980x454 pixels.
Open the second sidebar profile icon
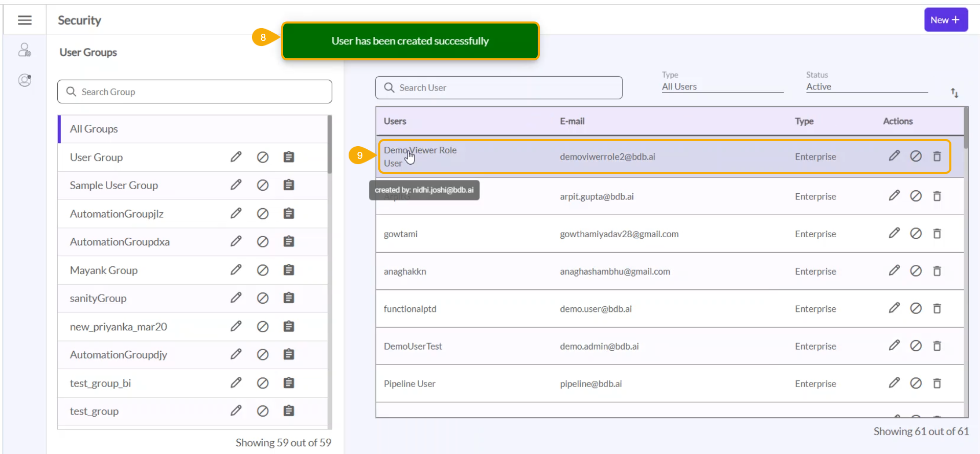point(25,80)
